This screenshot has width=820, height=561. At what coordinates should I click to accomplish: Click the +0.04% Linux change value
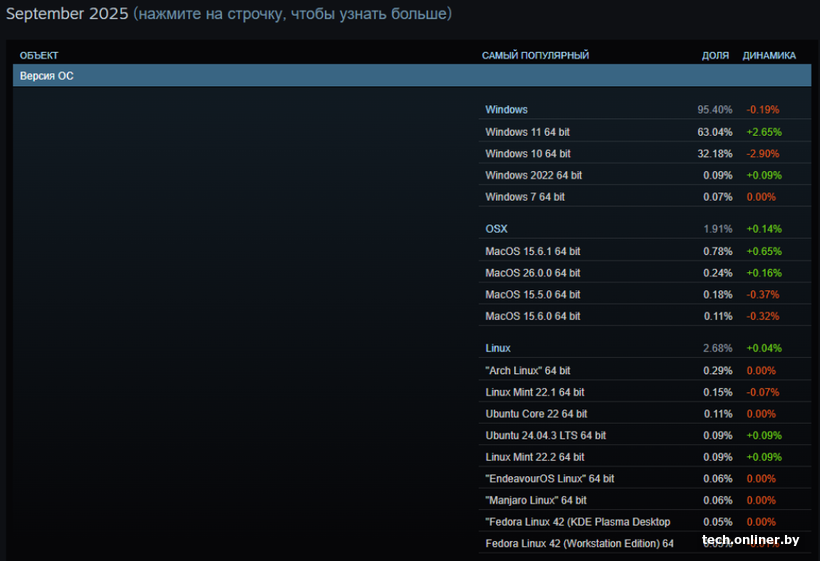[x=764, y=348]
